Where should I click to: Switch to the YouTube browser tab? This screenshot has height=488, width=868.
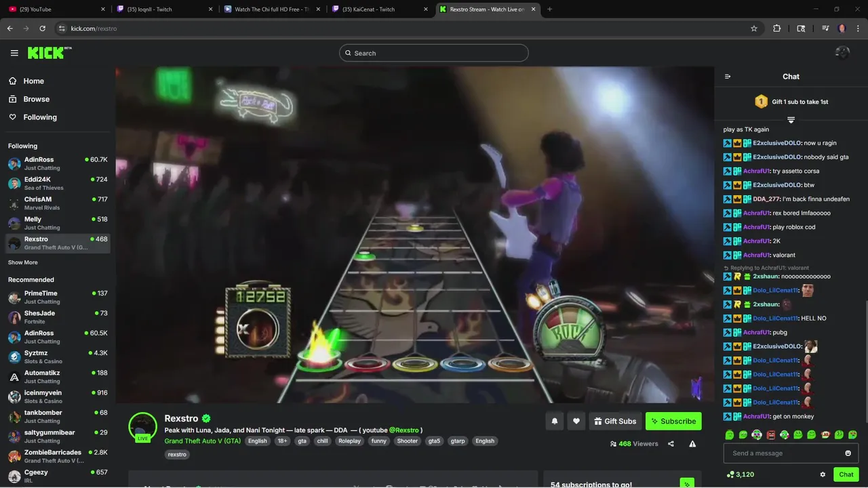pos(57,9)
